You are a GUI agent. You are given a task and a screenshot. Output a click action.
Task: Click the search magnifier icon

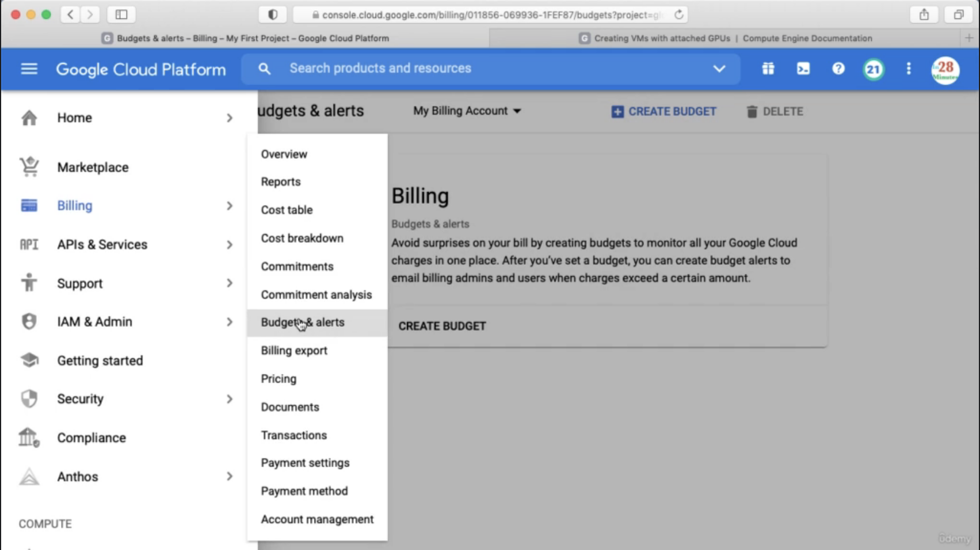[264, 69]
